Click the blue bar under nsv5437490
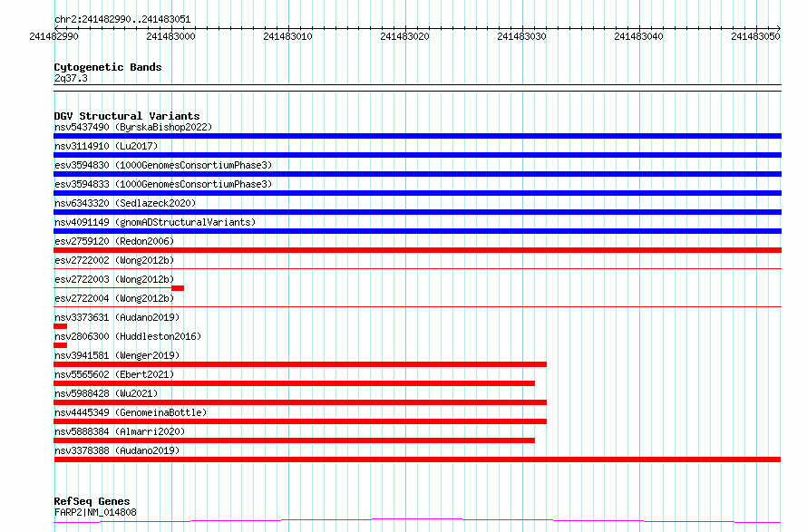The height and width of the screenshot is (532, 807). pos(417,136)
